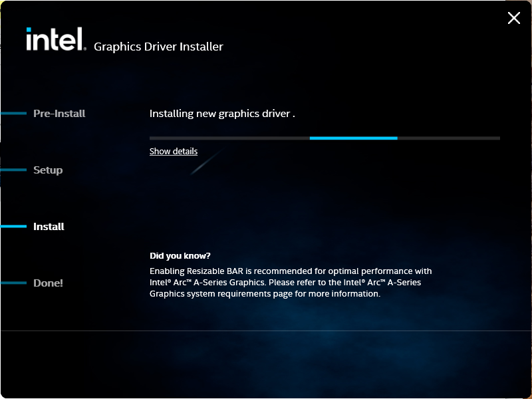Click the blue progress bar segment

coord(354,138)
